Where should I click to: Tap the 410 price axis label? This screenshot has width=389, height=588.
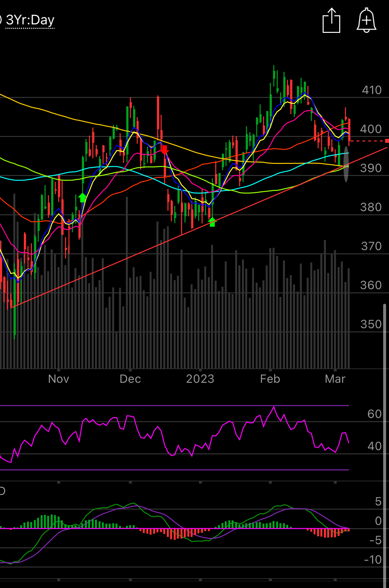coord(372,90)
